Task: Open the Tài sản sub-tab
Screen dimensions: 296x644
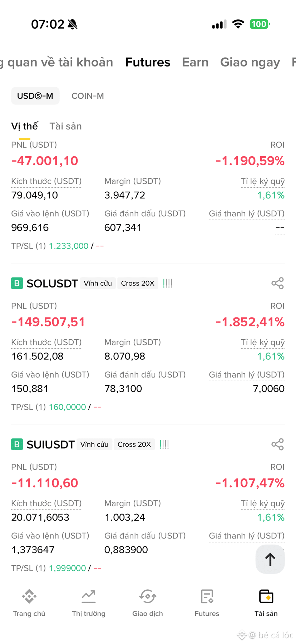Action: tap(65, 126)
